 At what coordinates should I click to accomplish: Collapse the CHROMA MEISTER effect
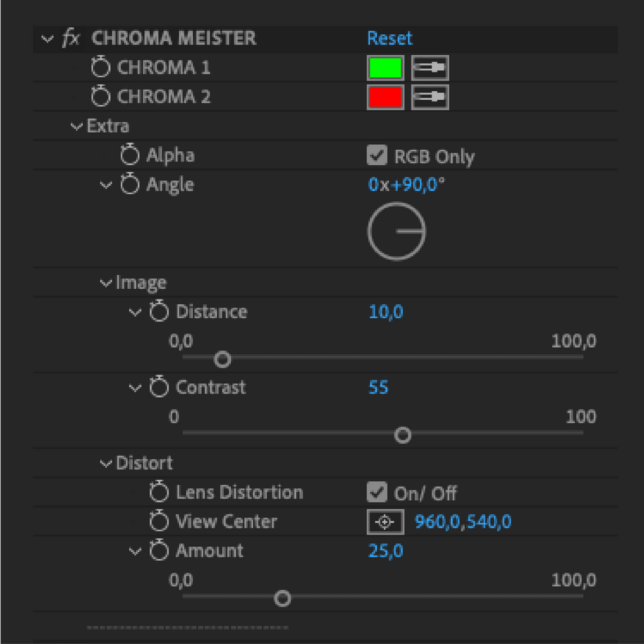pyautogui.click(x=48, y=39)
